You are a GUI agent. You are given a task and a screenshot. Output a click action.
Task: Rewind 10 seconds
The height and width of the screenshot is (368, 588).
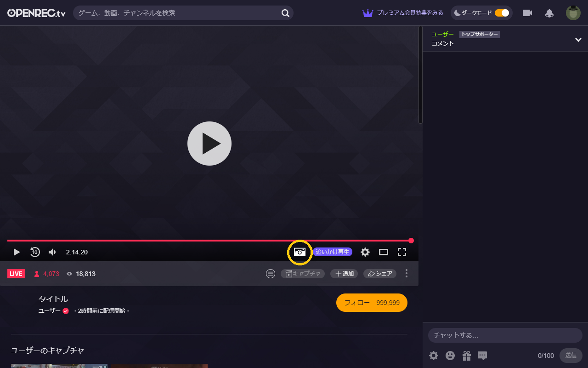point(35,252)
